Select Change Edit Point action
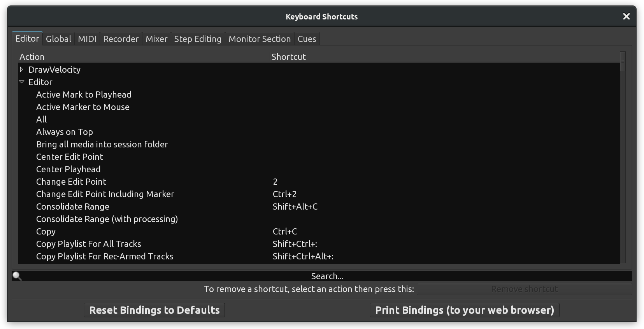The image size is (644, 329). pos(319,182)
